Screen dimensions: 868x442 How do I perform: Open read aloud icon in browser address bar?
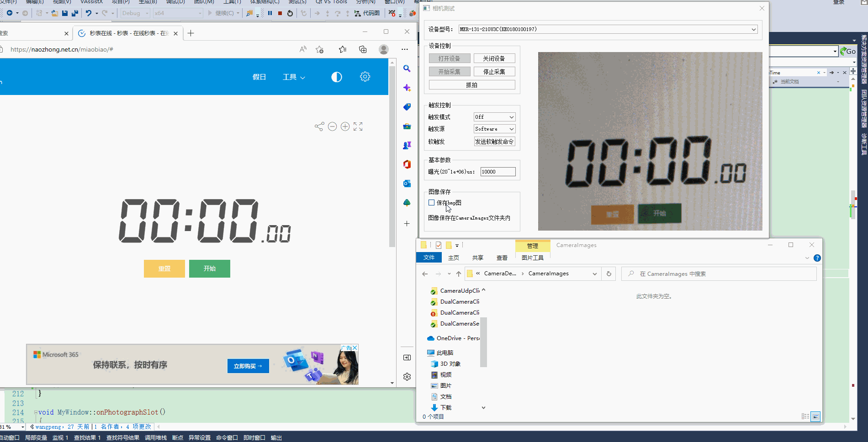click(303, 49)
